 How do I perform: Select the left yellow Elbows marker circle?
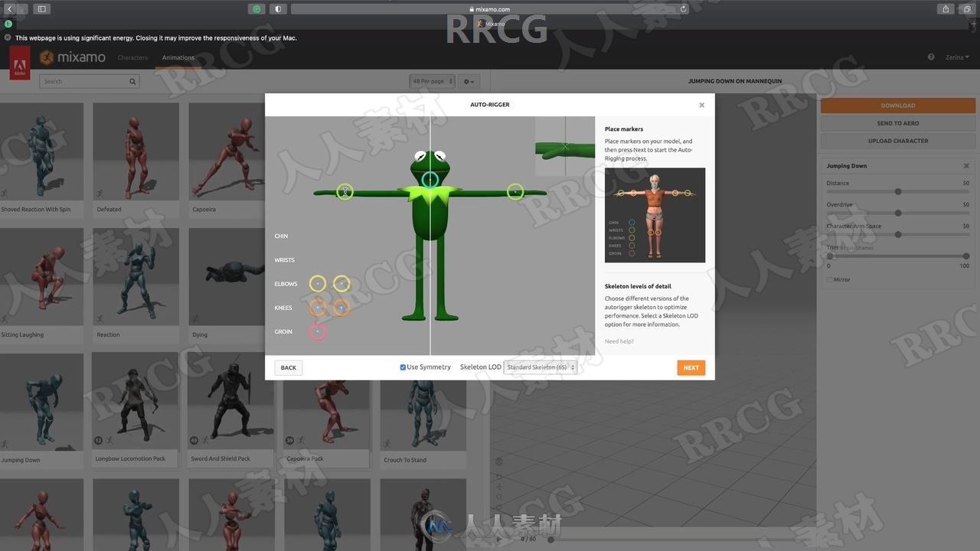point(318,284)
